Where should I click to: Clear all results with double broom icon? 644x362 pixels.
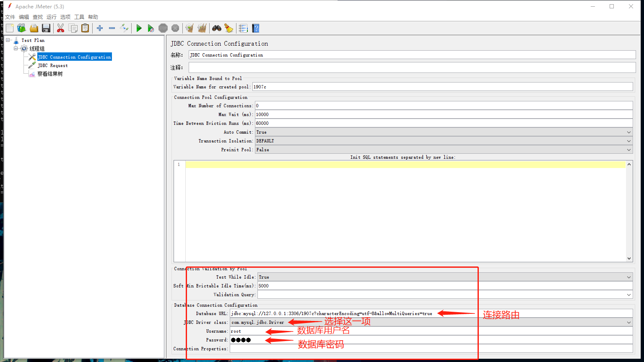202,28
